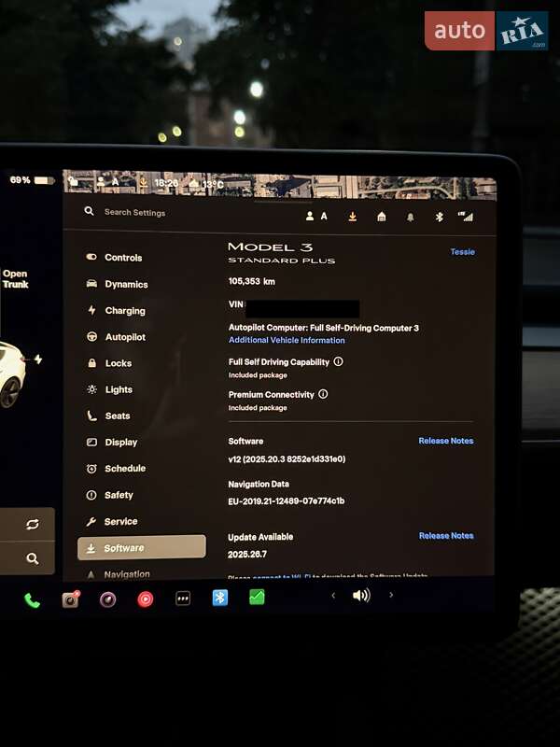
Task: Tap the driver profile icon
Action: (x=315, y=216)
